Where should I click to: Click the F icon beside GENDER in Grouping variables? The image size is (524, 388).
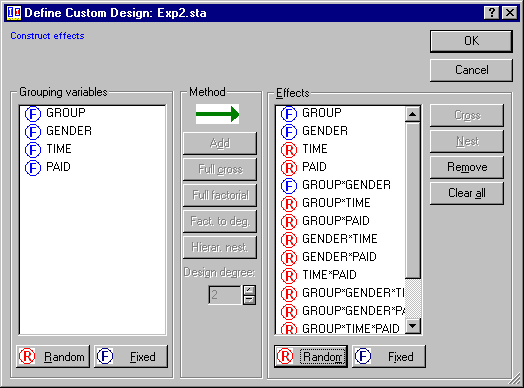[33, 132]
